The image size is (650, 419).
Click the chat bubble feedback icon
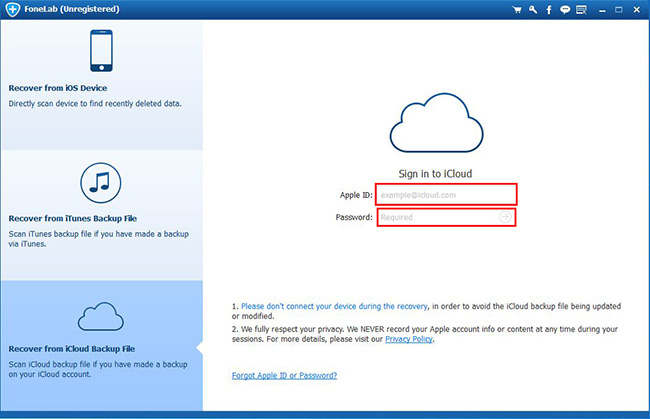(565, 10)
